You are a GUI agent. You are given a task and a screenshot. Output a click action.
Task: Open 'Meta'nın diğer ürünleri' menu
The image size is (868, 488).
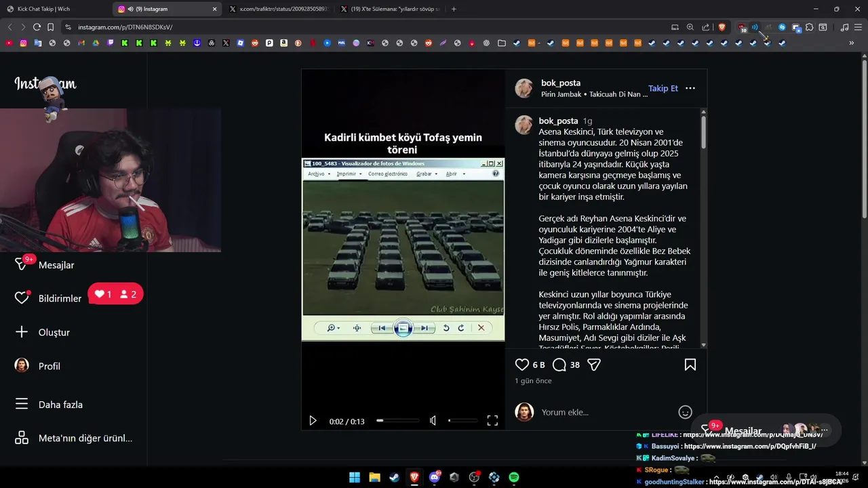(x=85, y=438)
